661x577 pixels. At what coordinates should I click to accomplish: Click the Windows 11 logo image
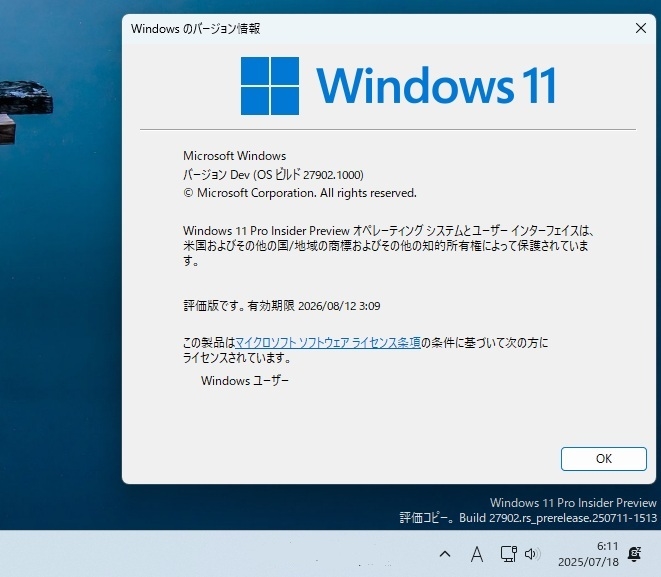[x=398, y=86]
